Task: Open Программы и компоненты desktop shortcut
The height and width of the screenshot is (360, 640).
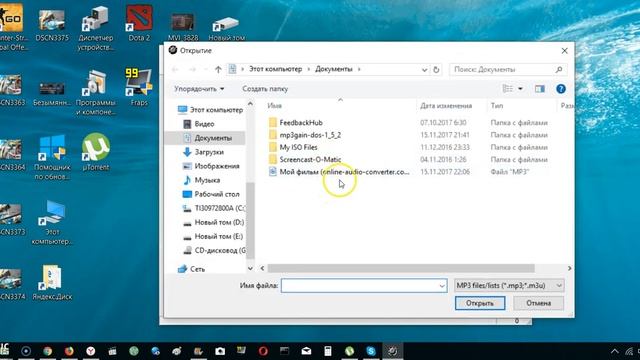Action: click(96, 93)
